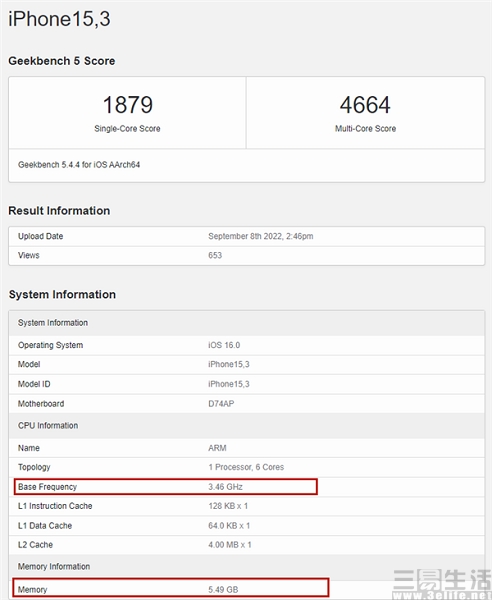Viewport: 492px width, 600px height.
Task: Click the Multi-Core Score label
Action: [x=365, y=129]
